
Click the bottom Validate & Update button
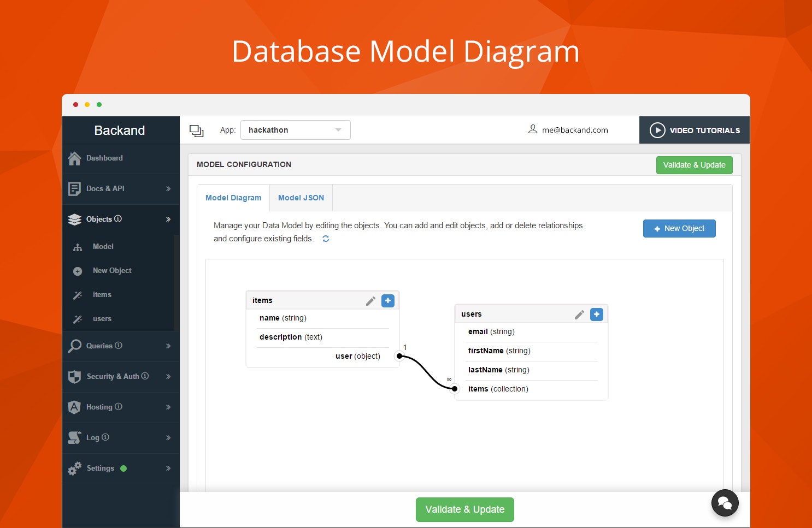[465, 509]
